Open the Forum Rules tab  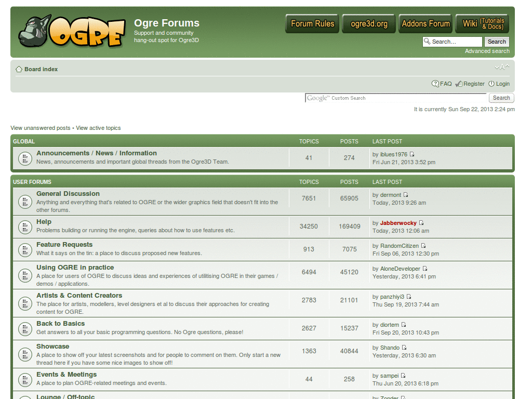coord(312,24)
